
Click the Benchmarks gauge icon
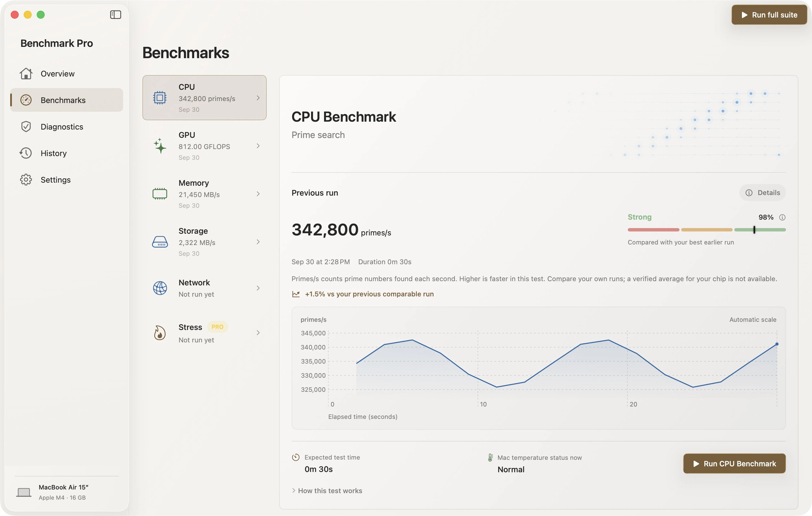26,100
